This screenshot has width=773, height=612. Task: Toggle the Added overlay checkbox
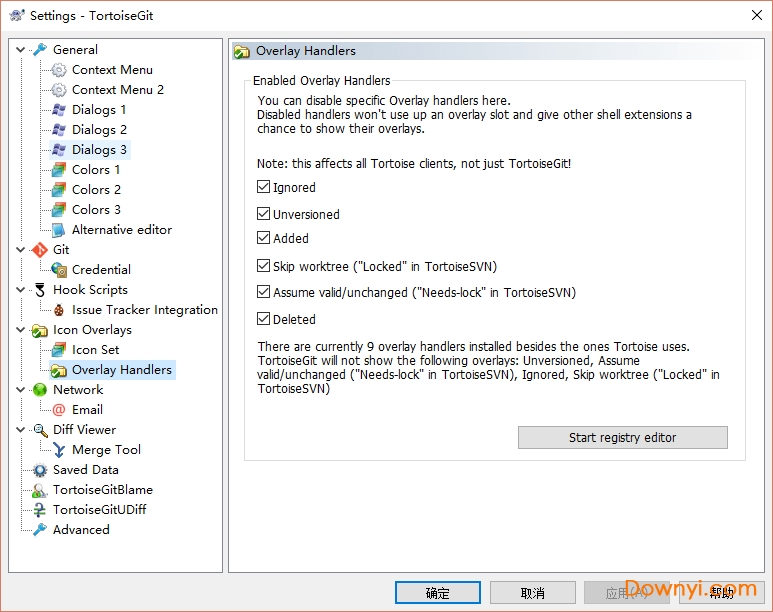coord(263,238)
